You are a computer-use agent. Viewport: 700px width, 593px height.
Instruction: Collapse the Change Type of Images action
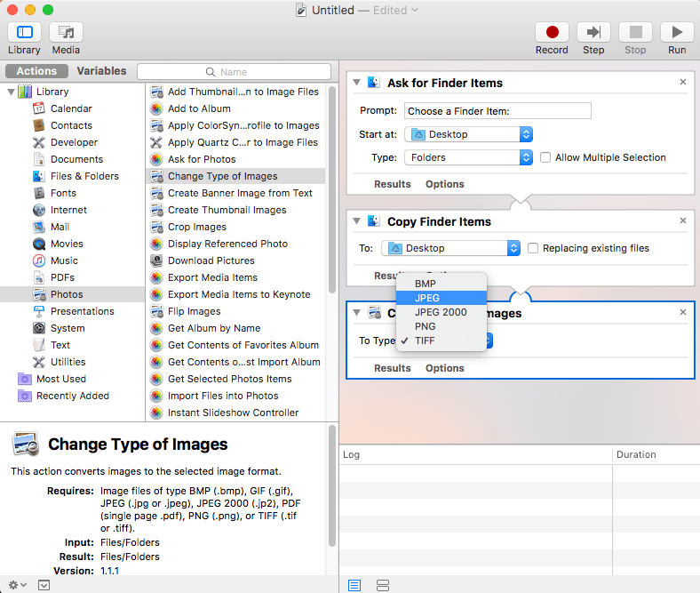tap(357, 313)
